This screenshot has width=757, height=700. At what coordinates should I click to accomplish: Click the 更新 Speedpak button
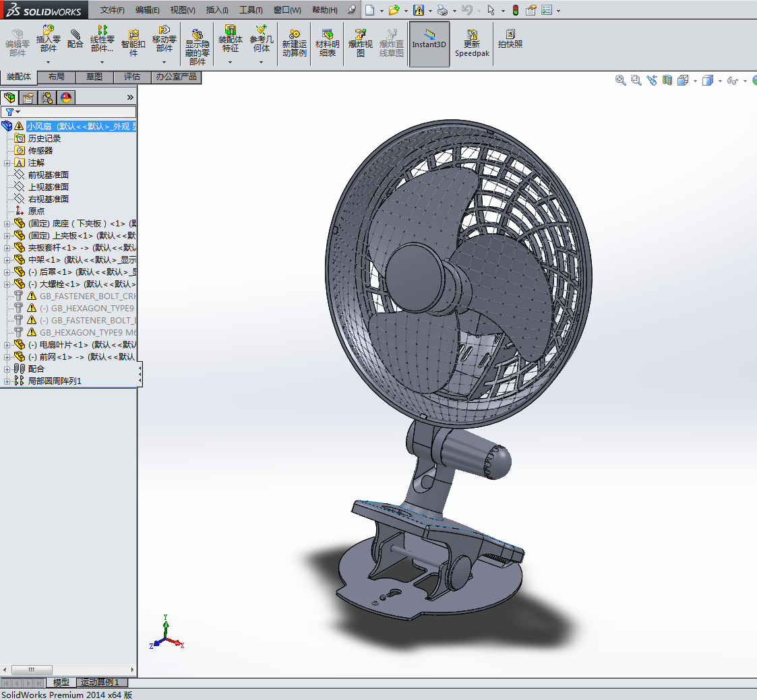(x=472, y=42)
